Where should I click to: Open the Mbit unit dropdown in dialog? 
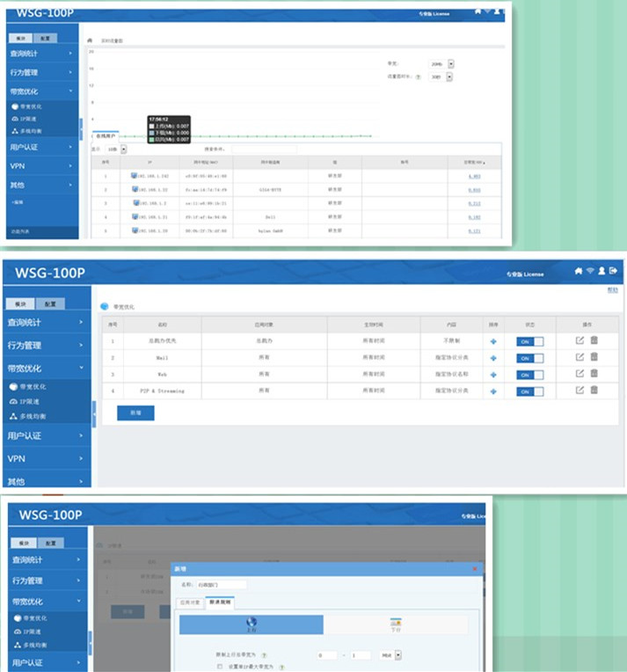tap(398, 654)
